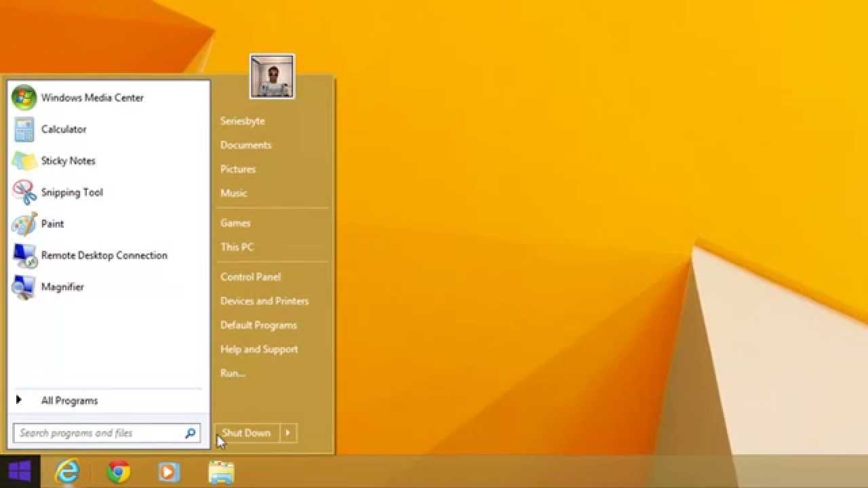Open Devices and Printers
Viewport: 868px width, 488px height.
[x=264, y=301]
